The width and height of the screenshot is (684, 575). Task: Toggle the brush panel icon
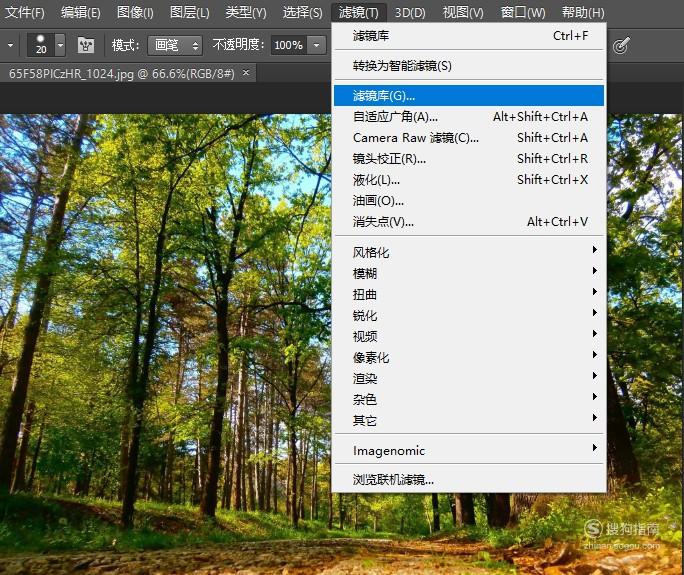86,44
